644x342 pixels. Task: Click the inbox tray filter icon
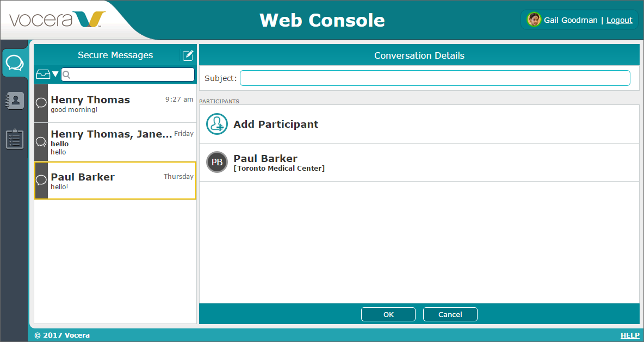pyautogui.click(x=43, y=74)
